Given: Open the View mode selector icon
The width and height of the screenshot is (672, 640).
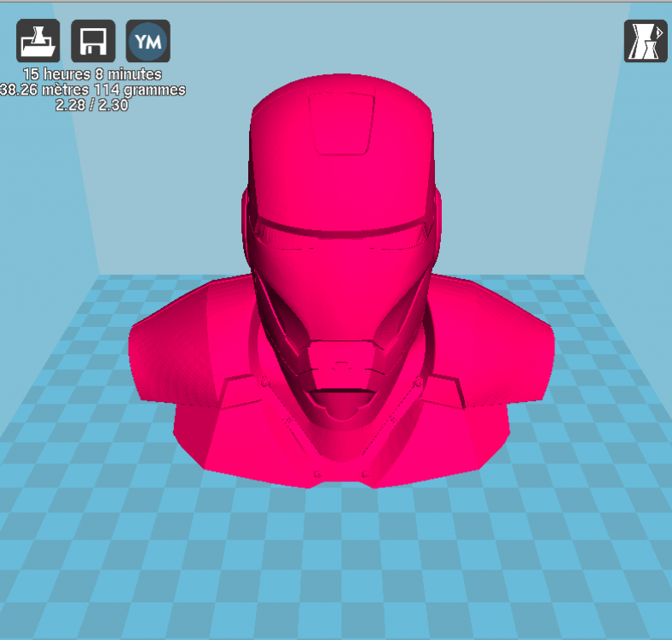Looking at the screenshot, I should pyautogui.click(x=646, y=41).
